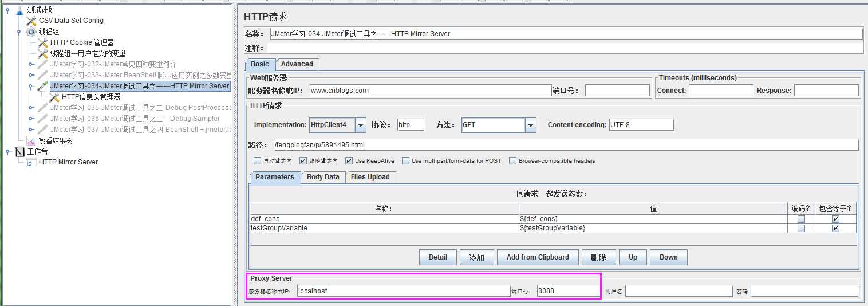The image size is (868, 306).
Task: Expand the JMeter学习-035 tree node
Action: (31, 108)
